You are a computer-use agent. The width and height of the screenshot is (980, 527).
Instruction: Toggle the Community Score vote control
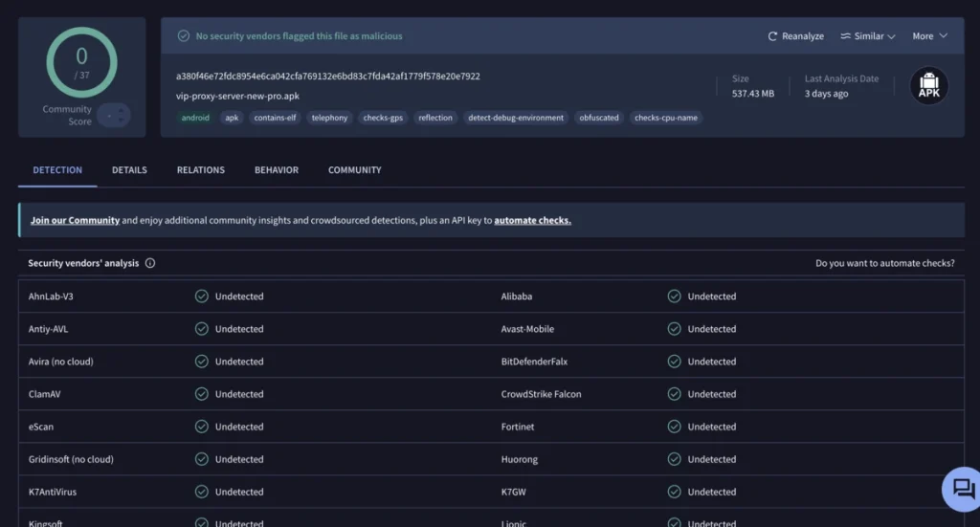pos(114,115)
